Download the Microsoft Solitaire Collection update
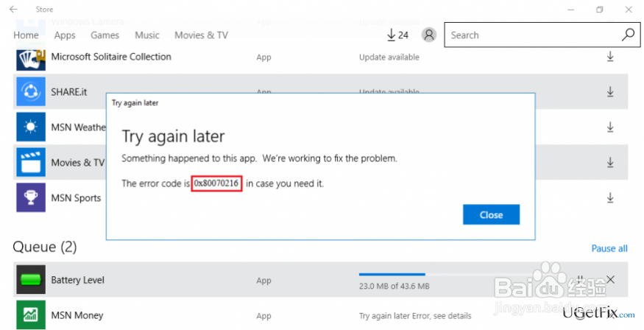Screen dimensions: 644x330 [610, 57]
